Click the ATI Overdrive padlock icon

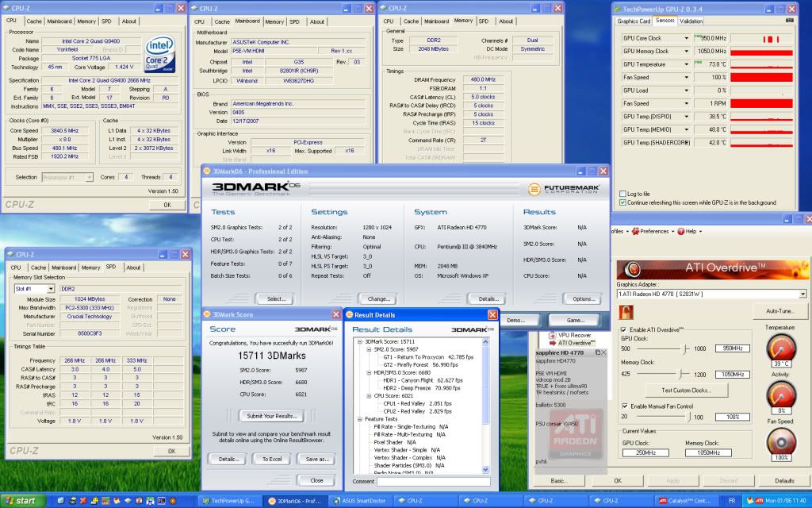626,311
